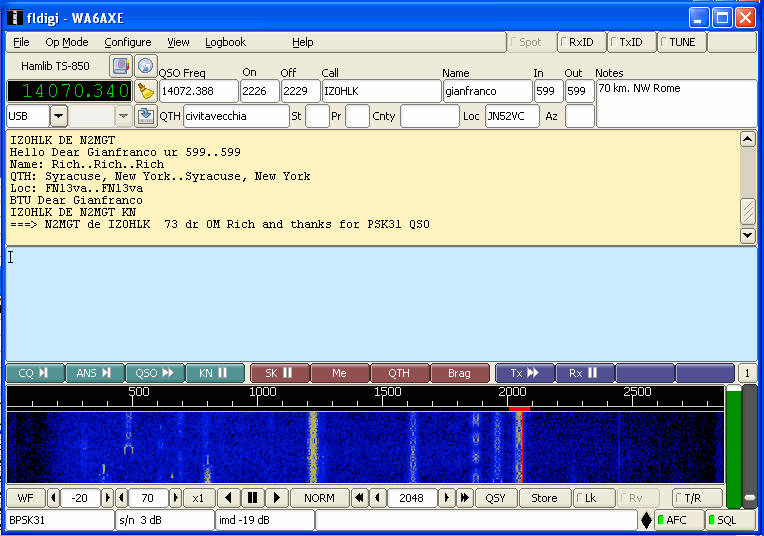This screenshot has width=764, height=536.
Task: Toggle the TUNE button
Action: [x=682, y=42]
